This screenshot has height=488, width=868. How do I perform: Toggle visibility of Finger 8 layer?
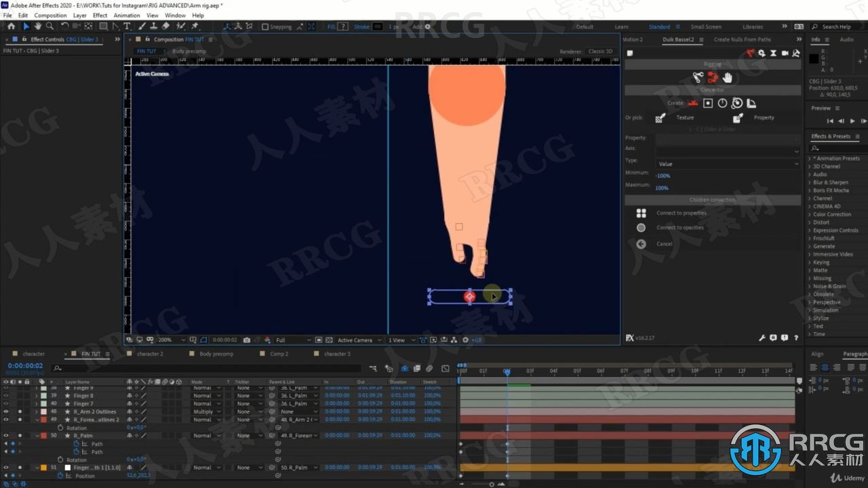pos(6,395)
